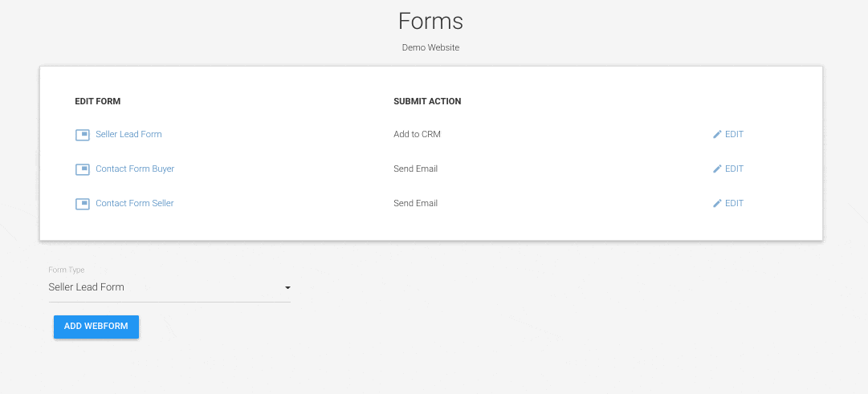868x394 pixels.
Task: Edit the submit action for Seller Lead Form
Action: point(728,134)
